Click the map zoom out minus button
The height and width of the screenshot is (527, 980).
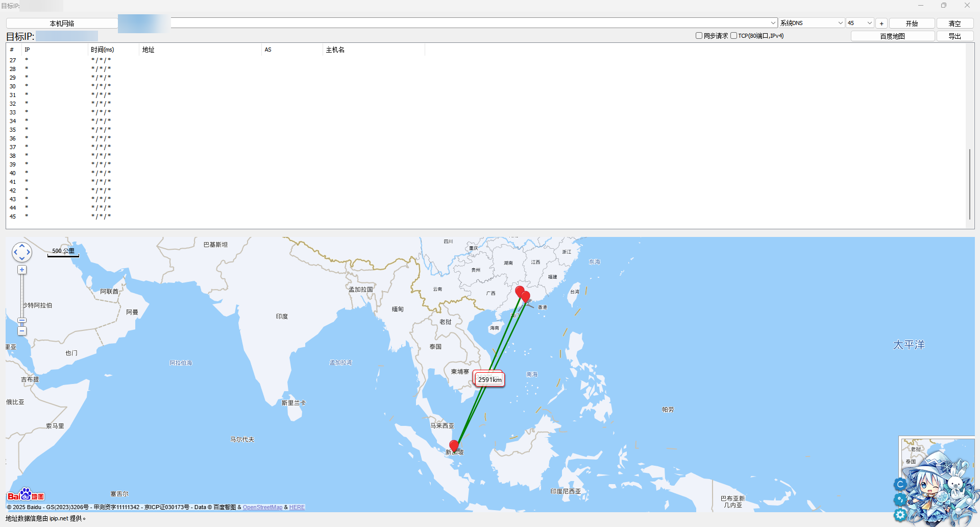tap(22, 331)
